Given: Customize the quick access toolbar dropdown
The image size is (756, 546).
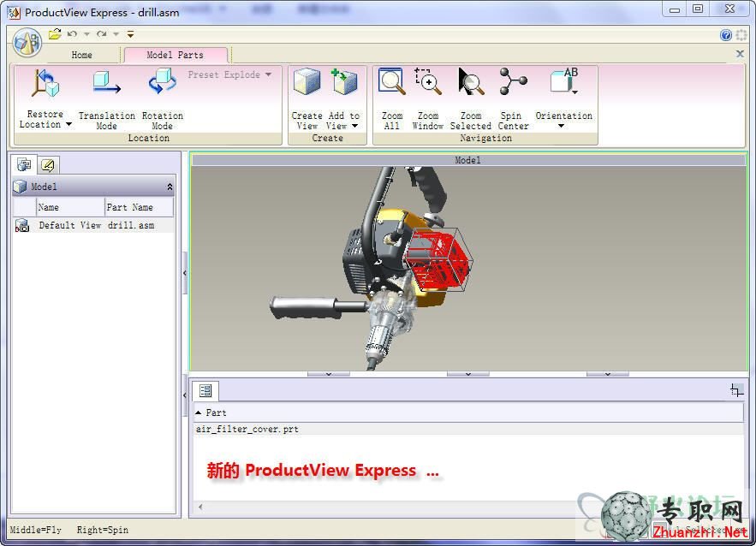Looking at the screenshot, I should [130, 34].
